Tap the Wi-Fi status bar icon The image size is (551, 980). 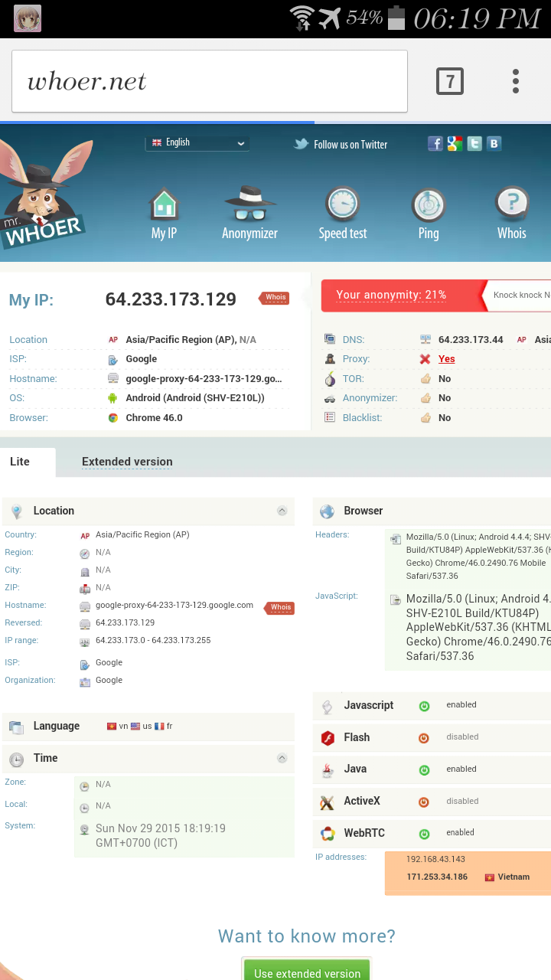coord(302,18)
